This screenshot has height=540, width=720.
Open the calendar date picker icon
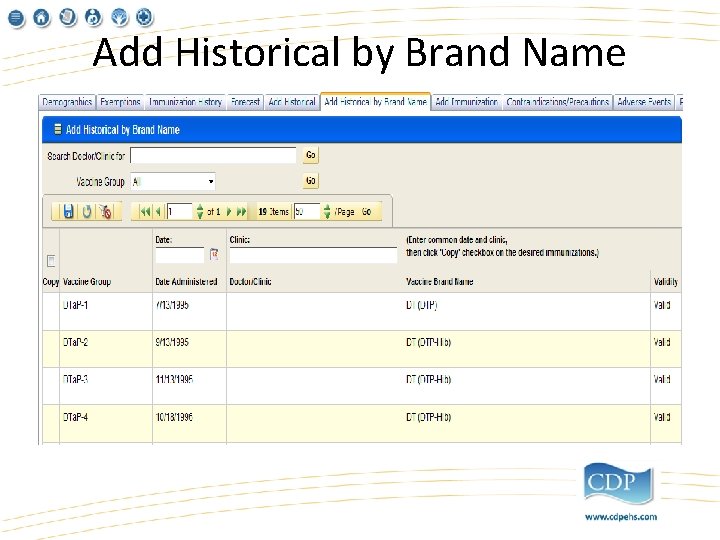[x=214, y=254]
